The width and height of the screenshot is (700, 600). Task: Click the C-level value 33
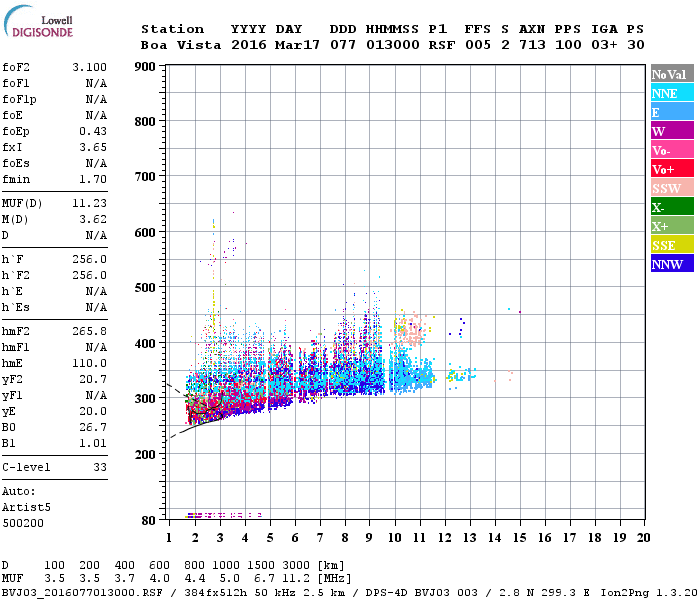pyautogui.click(x=100, y=467)
